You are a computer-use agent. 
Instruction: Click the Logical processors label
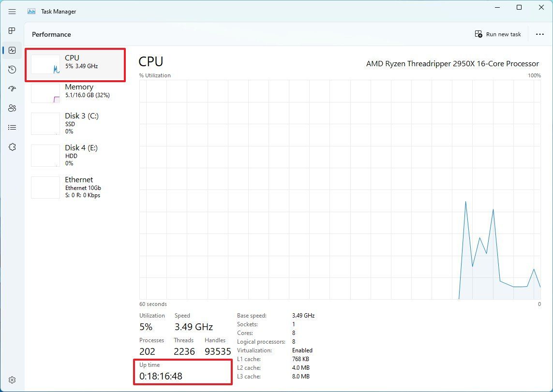261,342
